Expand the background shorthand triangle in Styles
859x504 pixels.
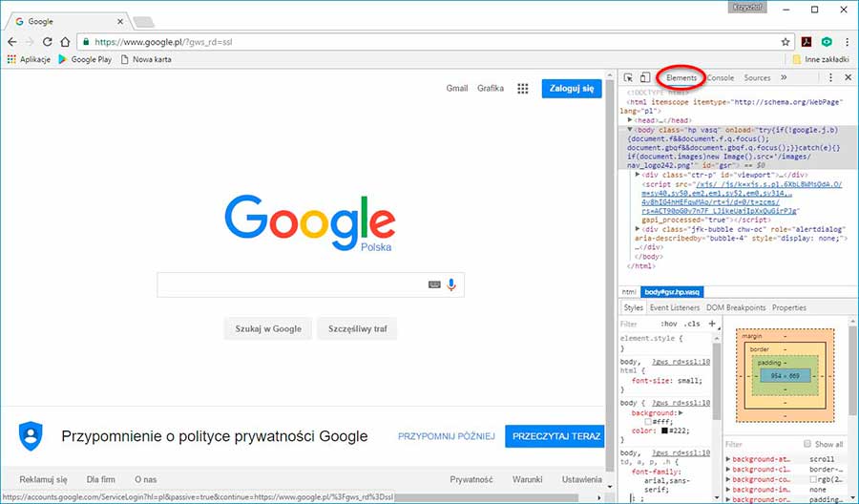click(681, 413)
